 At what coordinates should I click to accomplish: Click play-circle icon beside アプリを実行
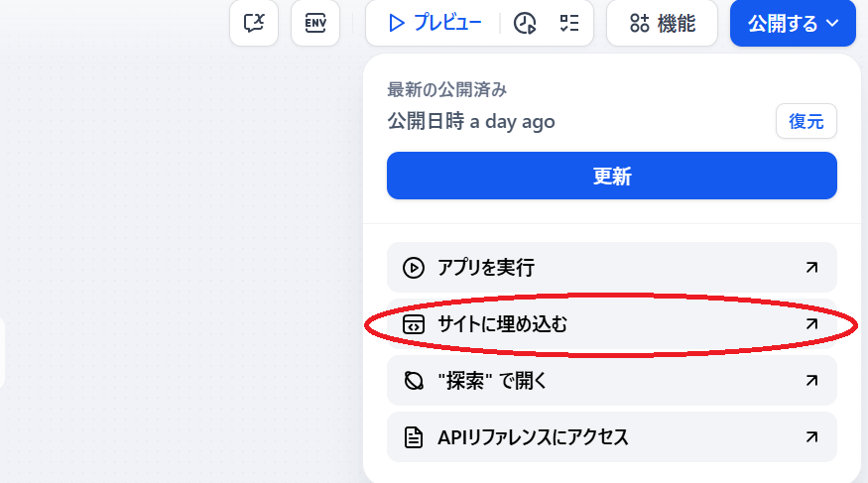tap(414, 268)
